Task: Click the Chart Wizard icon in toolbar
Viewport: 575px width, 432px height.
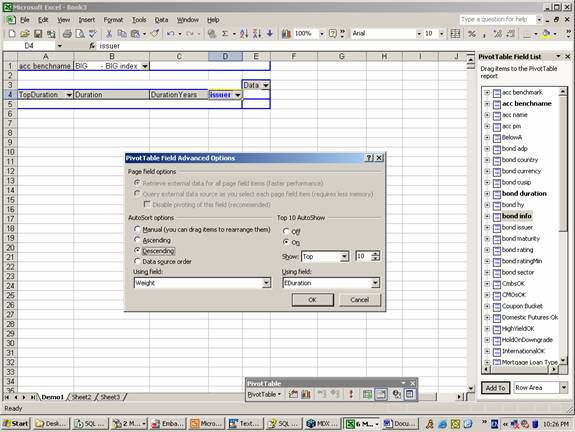Action: (x=286, y=34)
